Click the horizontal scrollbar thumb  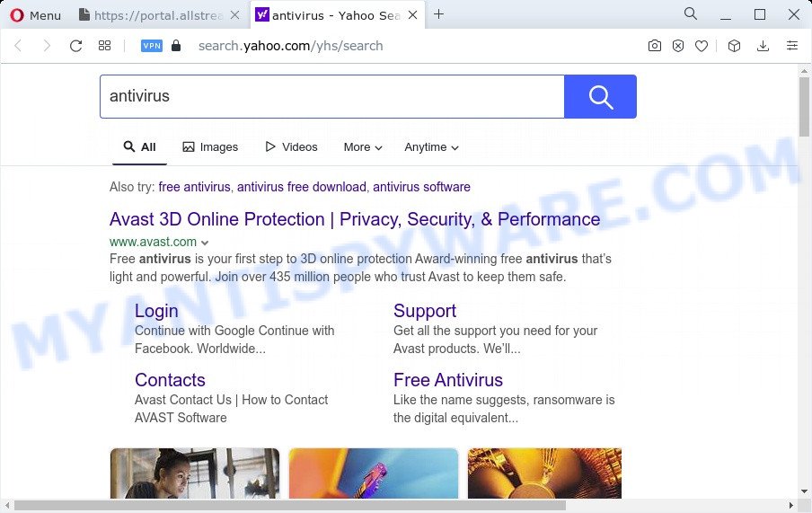click(x=290, y=505)
